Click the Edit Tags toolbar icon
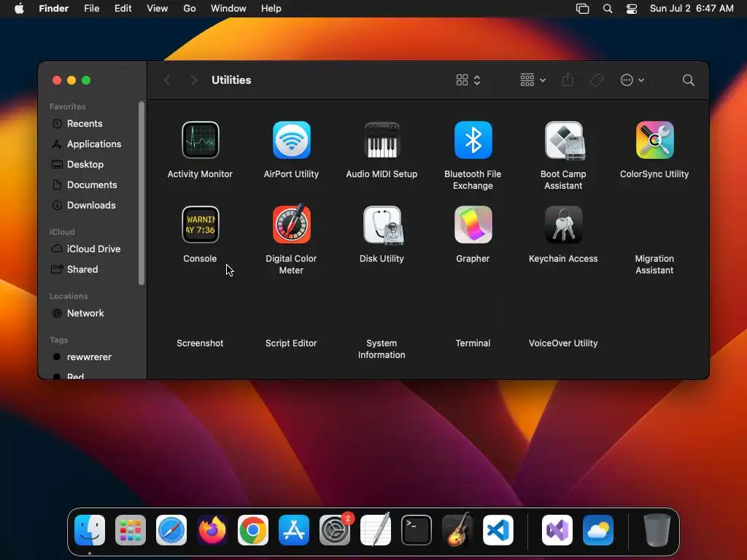747x560 pixels. click(597, 80)
